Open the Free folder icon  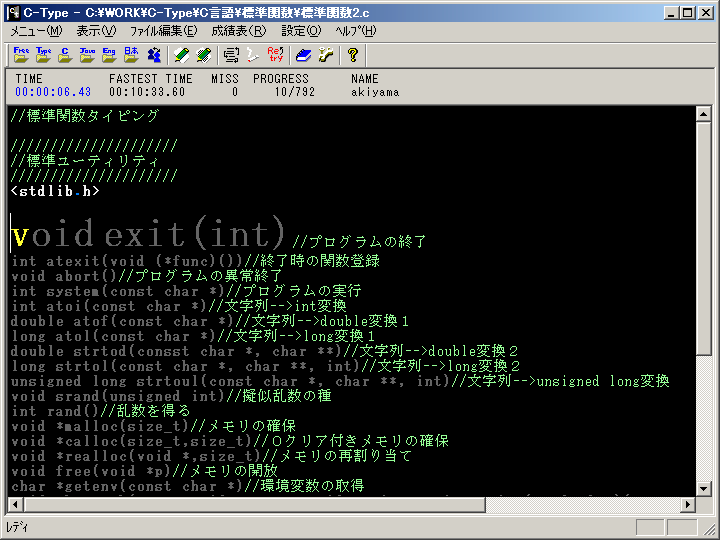[x=21, y=55]
